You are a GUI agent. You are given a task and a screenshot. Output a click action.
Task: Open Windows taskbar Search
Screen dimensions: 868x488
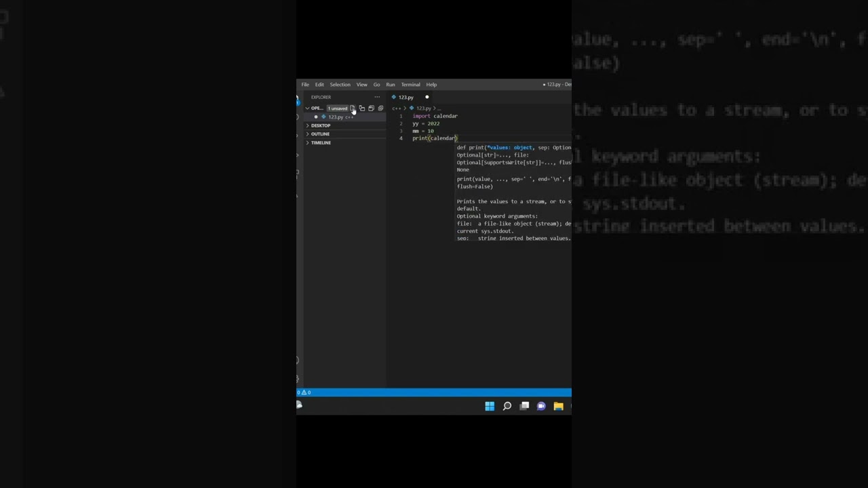click(x=507, y=406)
